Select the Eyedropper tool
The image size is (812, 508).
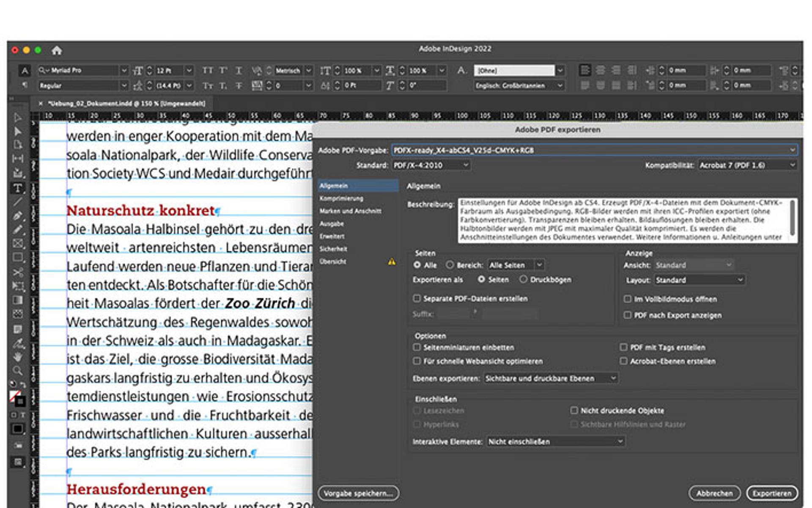coord(18,343)
